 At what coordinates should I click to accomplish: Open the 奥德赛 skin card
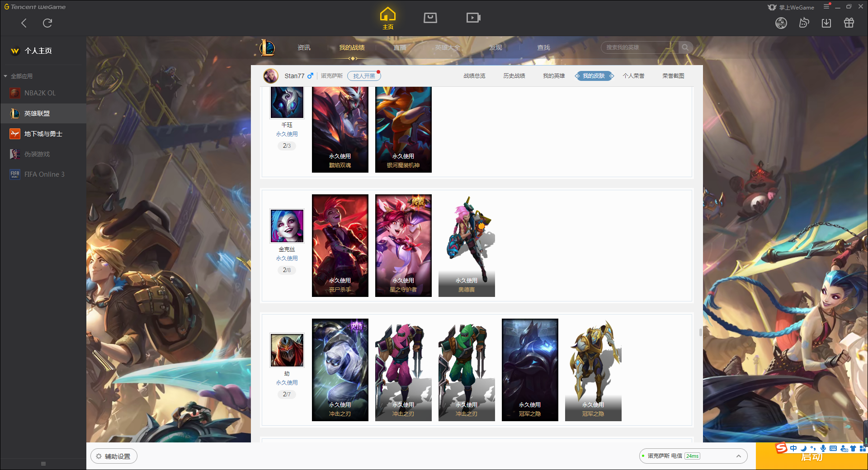point(467,246)
